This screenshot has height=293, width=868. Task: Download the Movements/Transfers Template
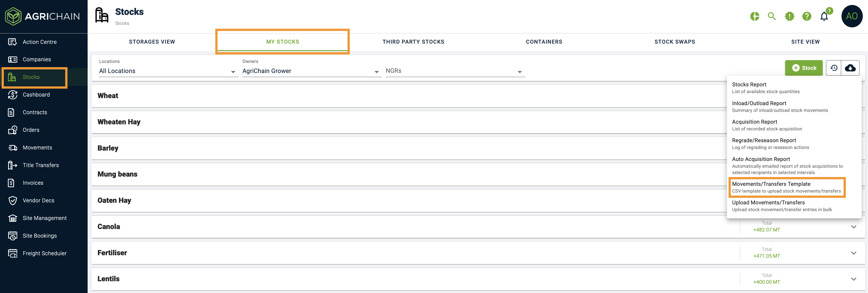(794, 187)
